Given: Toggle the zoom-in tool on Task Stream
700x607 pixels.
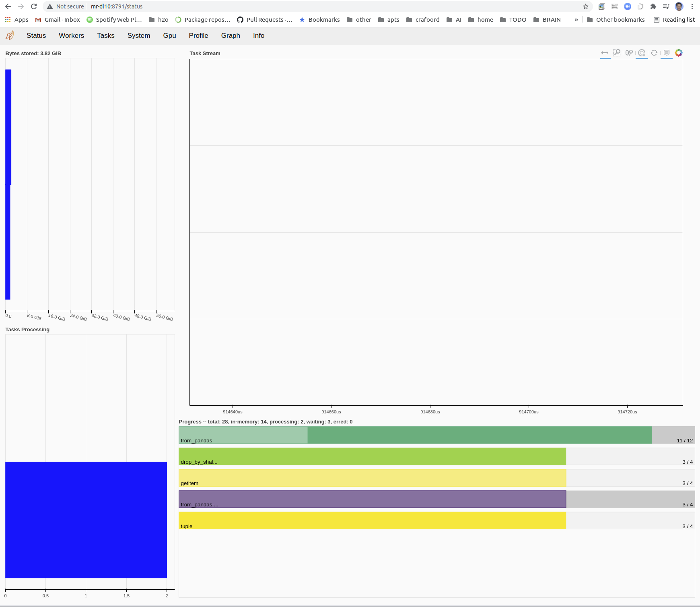Looking at the screenshot, I should tap(641, 53).
